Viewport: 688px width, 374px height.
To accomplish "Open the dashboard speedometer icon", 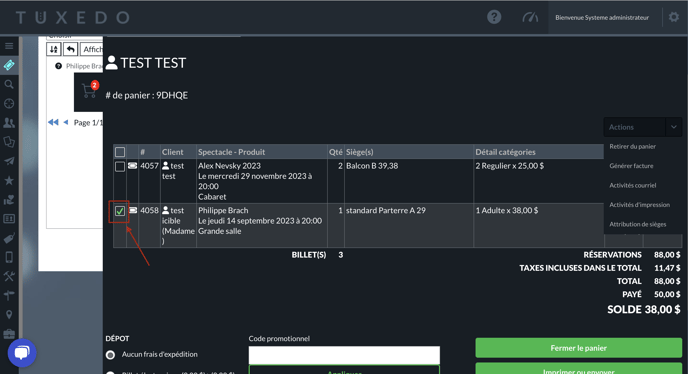I will coord(530,18).
